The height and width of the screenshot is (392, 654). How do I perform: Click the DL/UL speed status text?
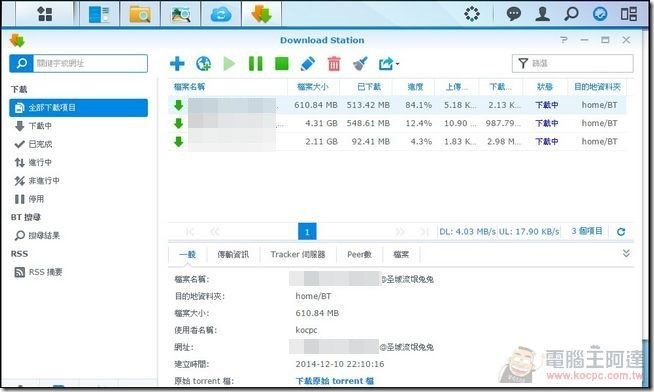point(499,231)
